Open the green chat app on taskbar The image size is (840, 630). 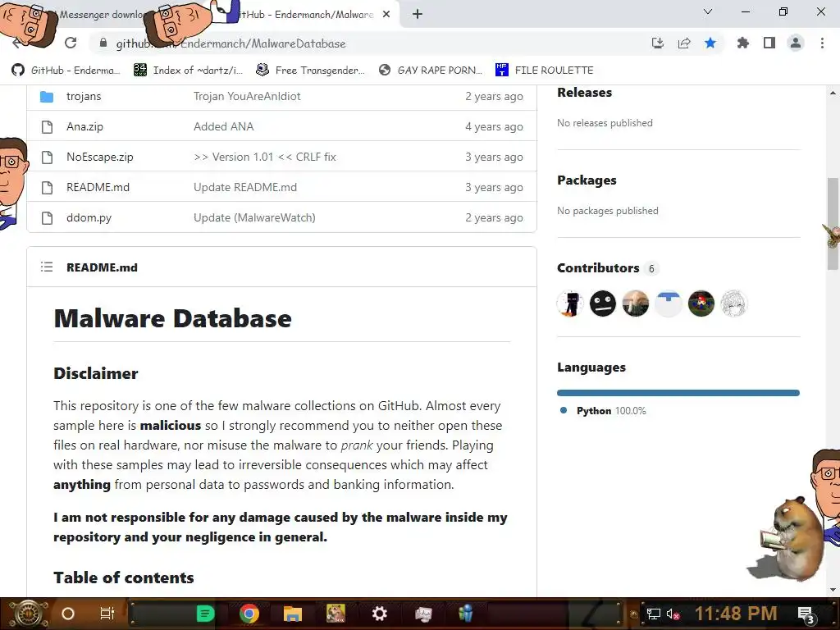[x=205, y=614]
